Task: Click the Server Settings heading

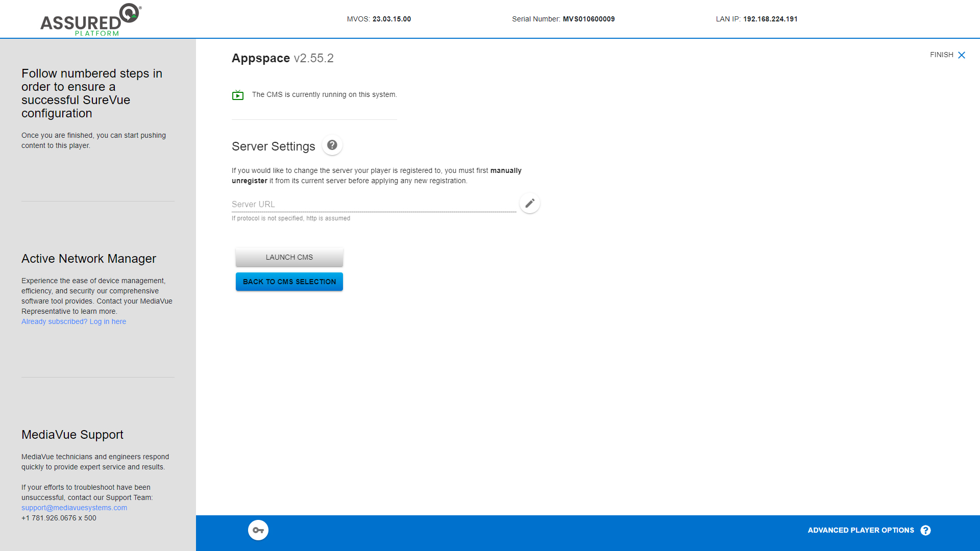Action: coord(274,146)
